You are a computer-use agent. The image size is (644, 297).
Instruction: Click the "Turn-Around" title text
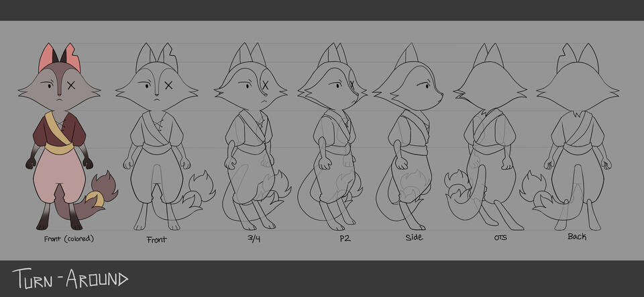(x=69, y=278)
